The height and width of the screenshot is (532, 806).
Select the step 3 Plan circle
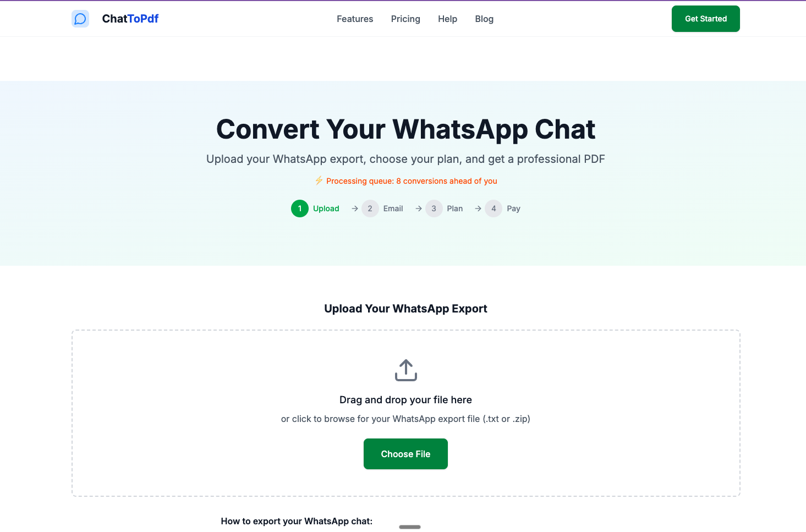tap(434, 209)
